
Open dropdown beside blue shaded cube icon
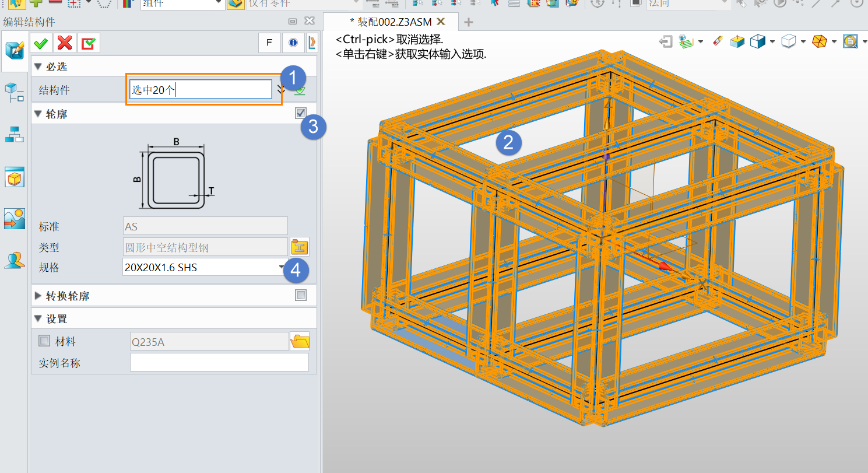[x=772, y=41]
